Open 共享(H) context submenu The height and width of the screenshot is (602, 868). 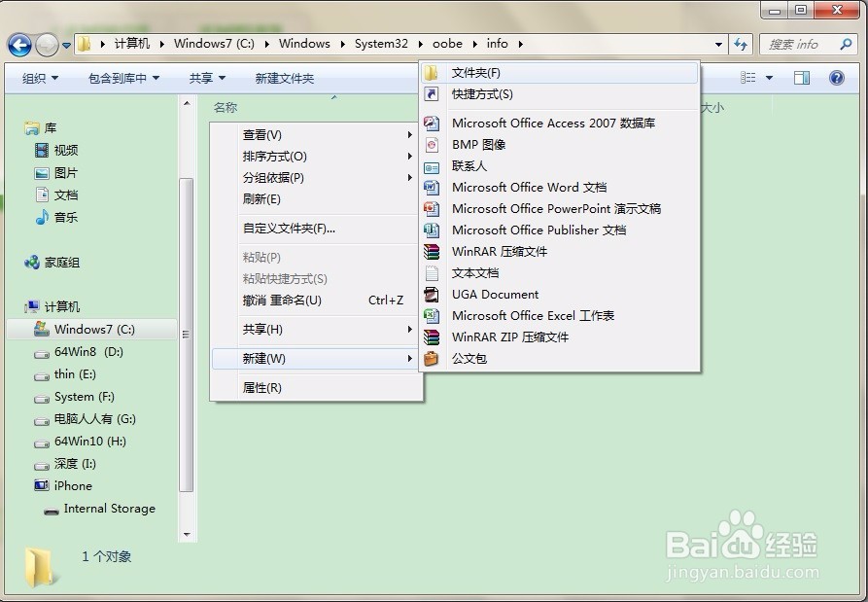(314, 330)
